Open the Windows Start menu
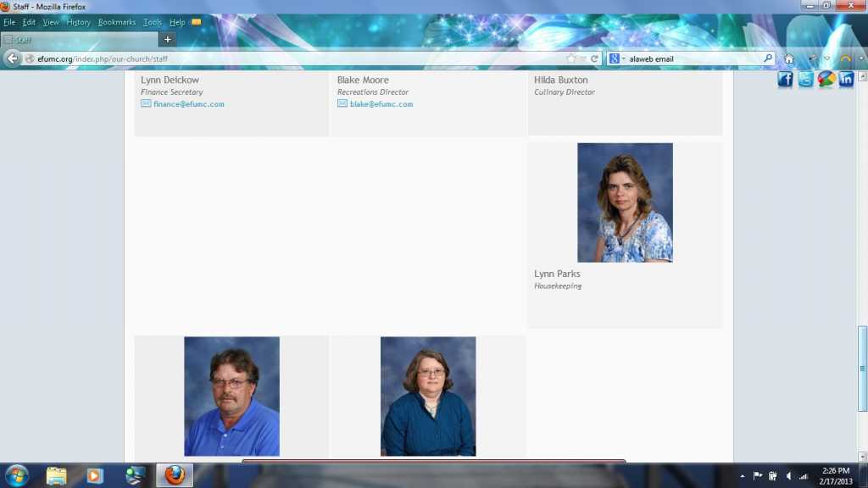The height and width of the screenshot is (488, 868). click(x=16, y=475)
